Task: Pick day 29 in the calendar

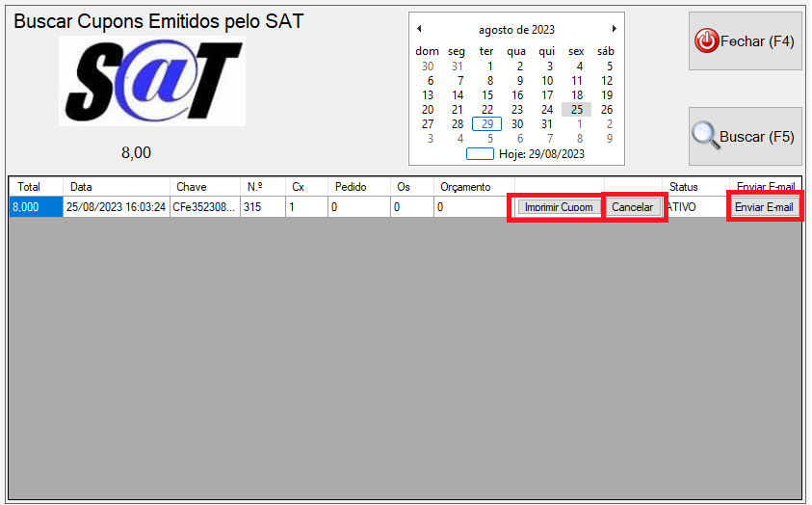Action: coord(487,124)
